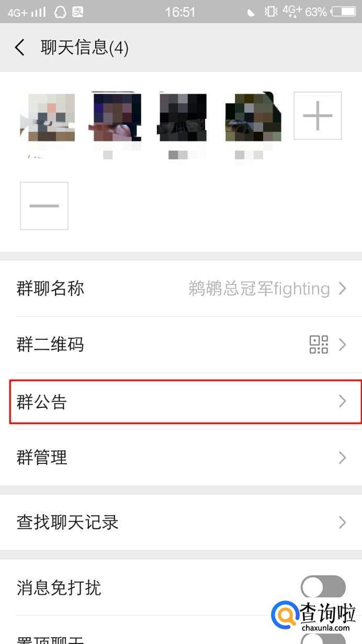Tap the Alipay status bar icon
This screenshot has height=644, width=362.
coord(78,12)
